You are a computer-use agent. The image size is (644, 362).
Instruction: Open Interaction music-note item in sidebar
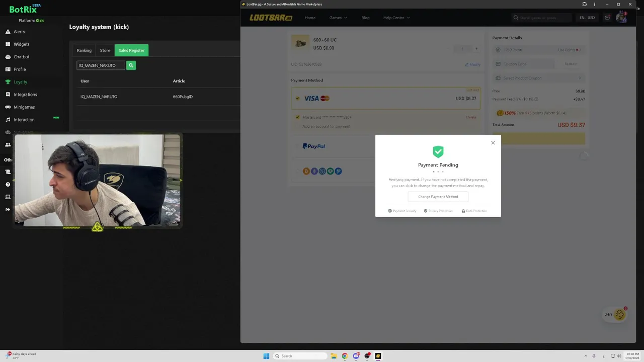pos(20,120)
